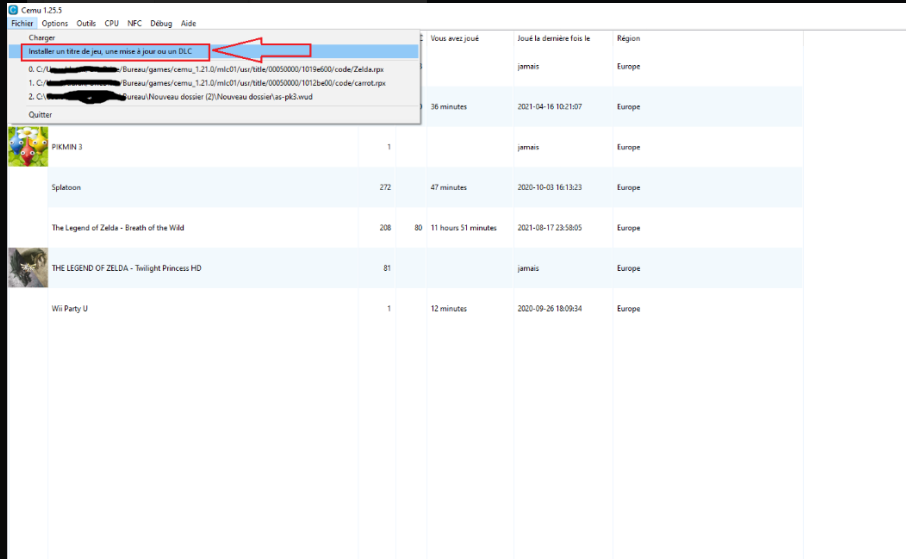Select Breath of the Wild in game list
Viewport: 906px width, 559px height.
pyautogui.click(x=117, y=228)
